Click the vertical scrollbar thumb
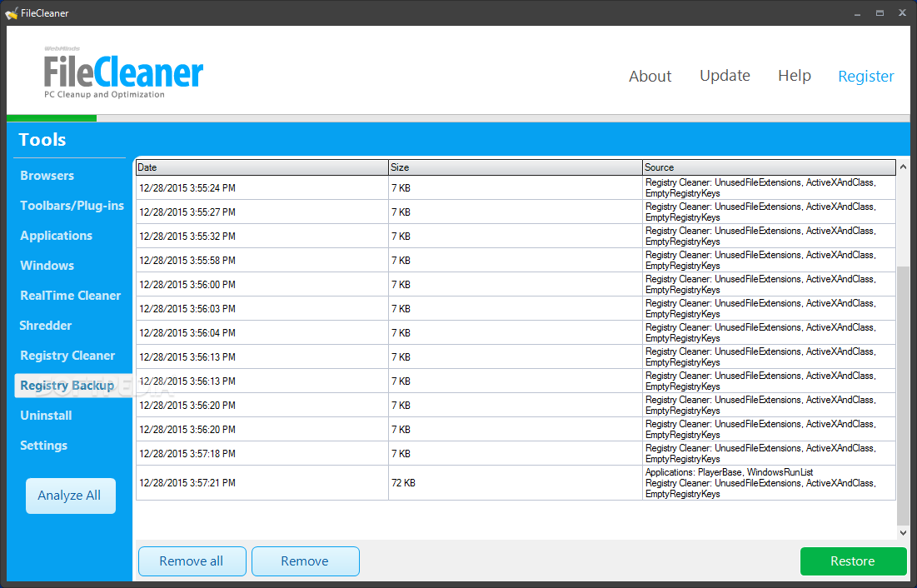917x588 pixels. tap(903, 396)
